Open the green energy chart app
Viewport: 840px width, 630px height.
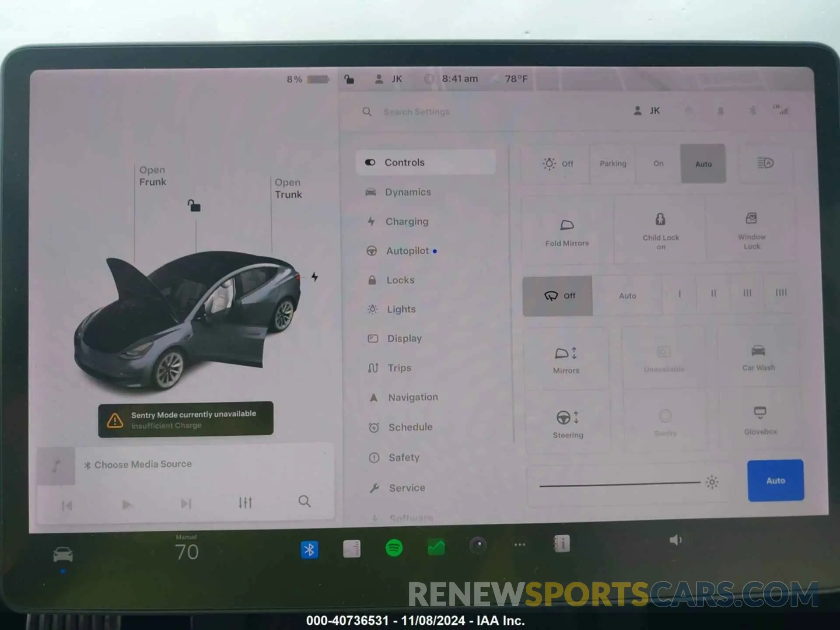(436, 547)
